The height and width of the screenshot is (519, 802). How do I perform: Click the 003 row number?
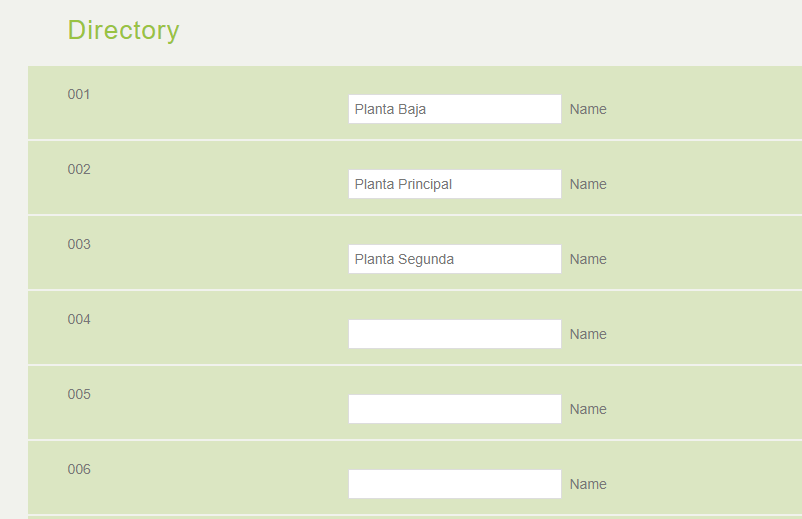coord(79,245)
